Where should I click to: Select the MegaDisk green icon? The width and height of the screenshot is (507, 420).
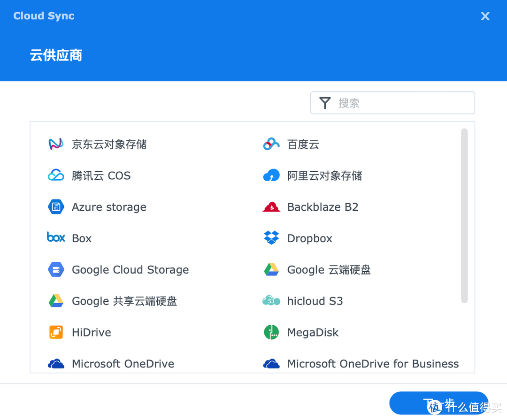coord(271,332)
